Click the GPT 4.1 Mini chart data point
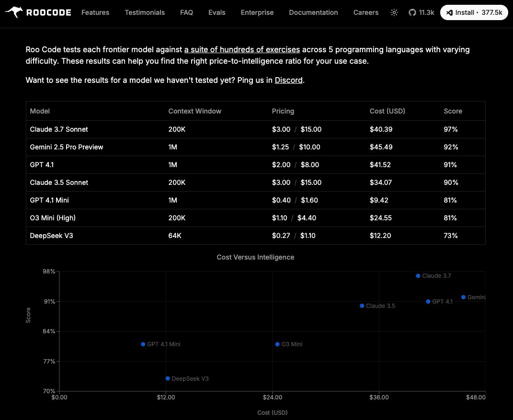Viewport: 513px width, 420px height. point(143,344)
